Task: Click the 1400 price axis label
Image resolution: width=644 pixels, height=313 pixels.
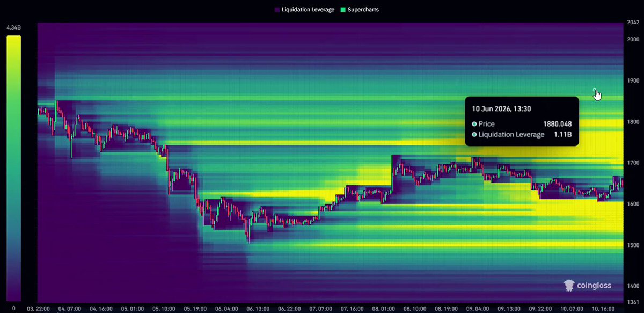Action: (x=633, y=286)
